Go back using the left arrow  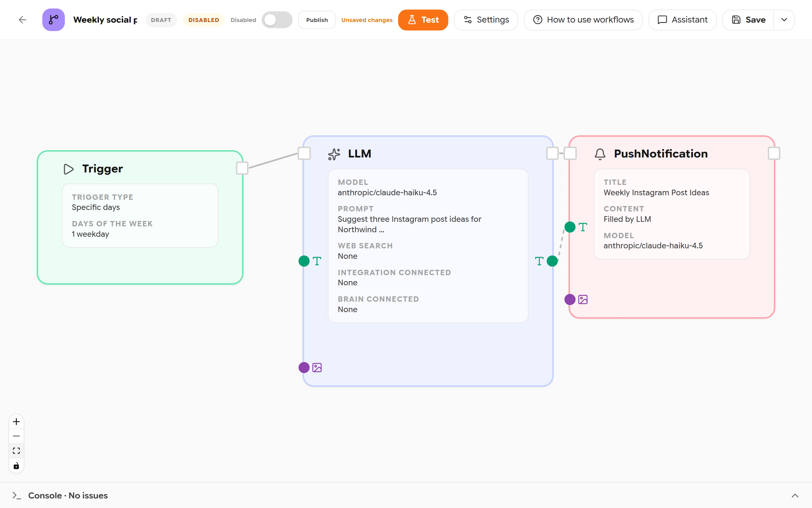pyautogui.click(x=23, y=20)
